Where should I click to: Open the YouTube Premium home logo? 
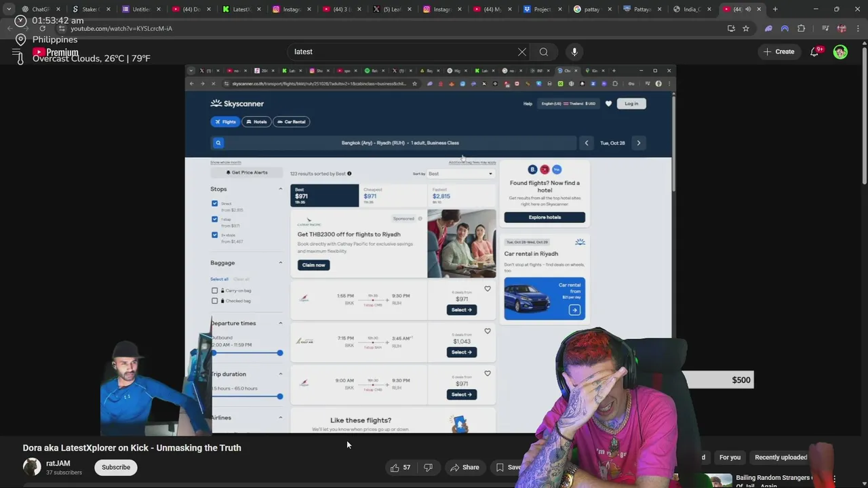point(56,52)
